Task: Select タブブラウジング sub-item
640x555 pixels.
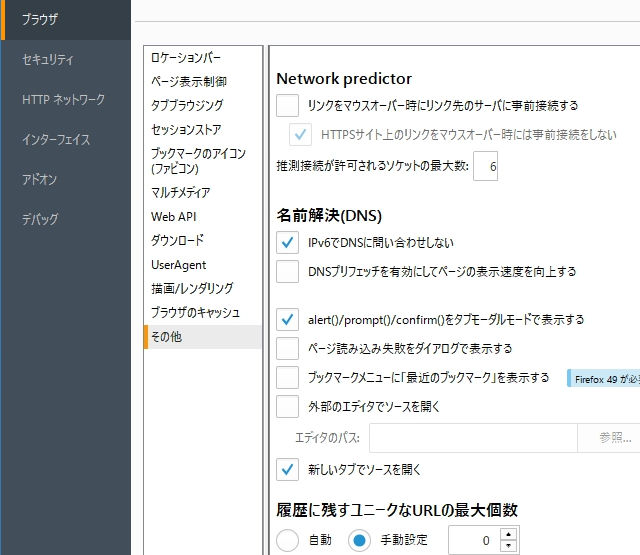Action: pos(203,105)
